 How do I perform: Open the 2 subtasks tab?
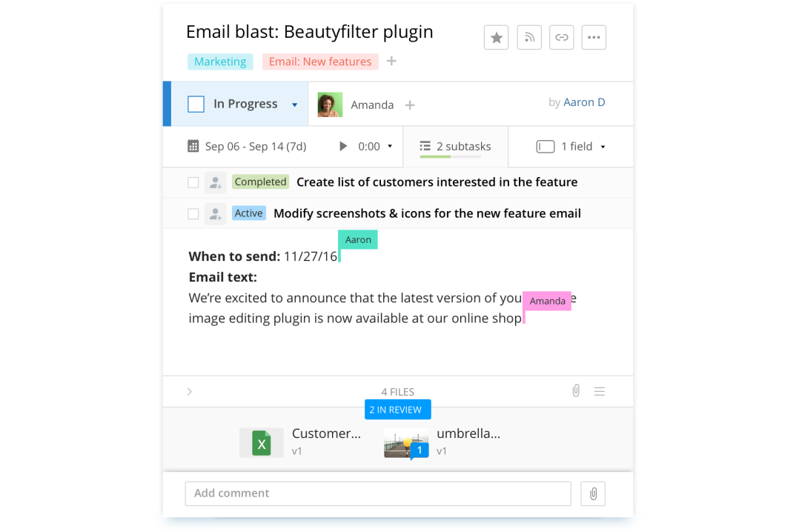point(455,147)
